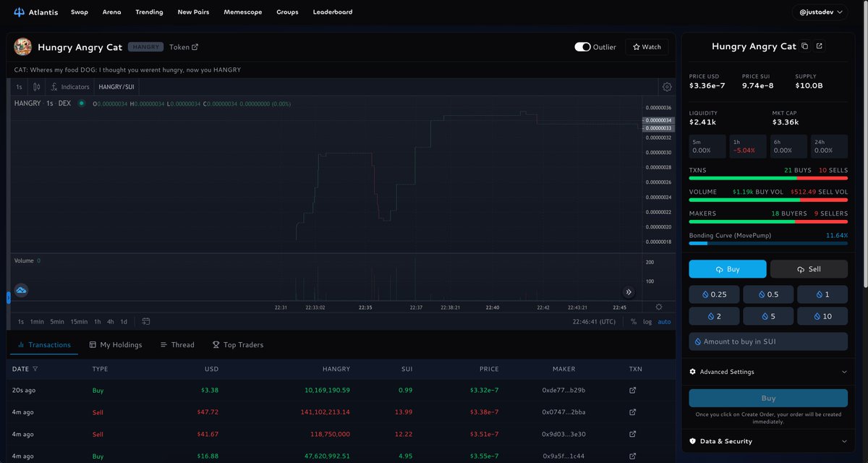Open the Memescope page
The width and height of the screenshot is (868, 463).
point(243,12)
